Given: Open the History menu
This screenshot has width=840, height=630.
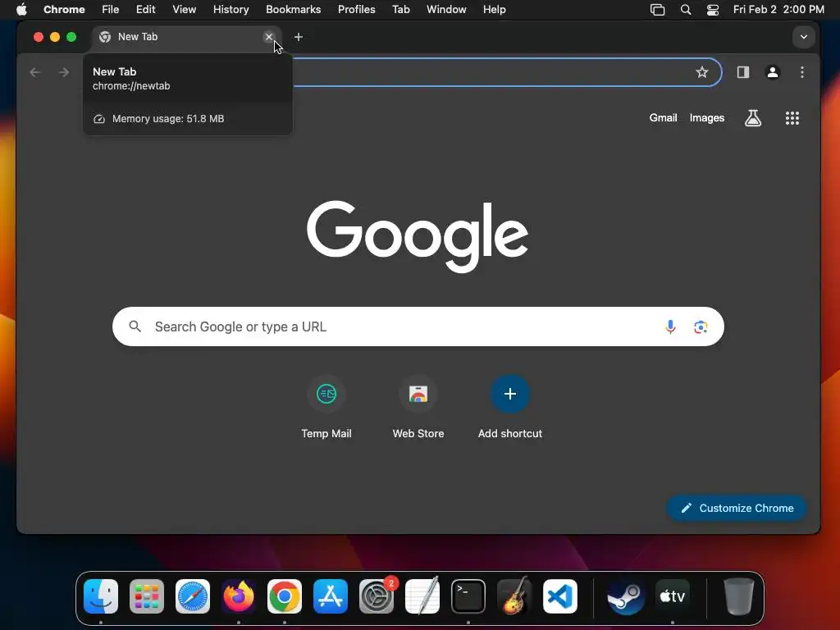Looking at the screenshot, I should [231, 9].
